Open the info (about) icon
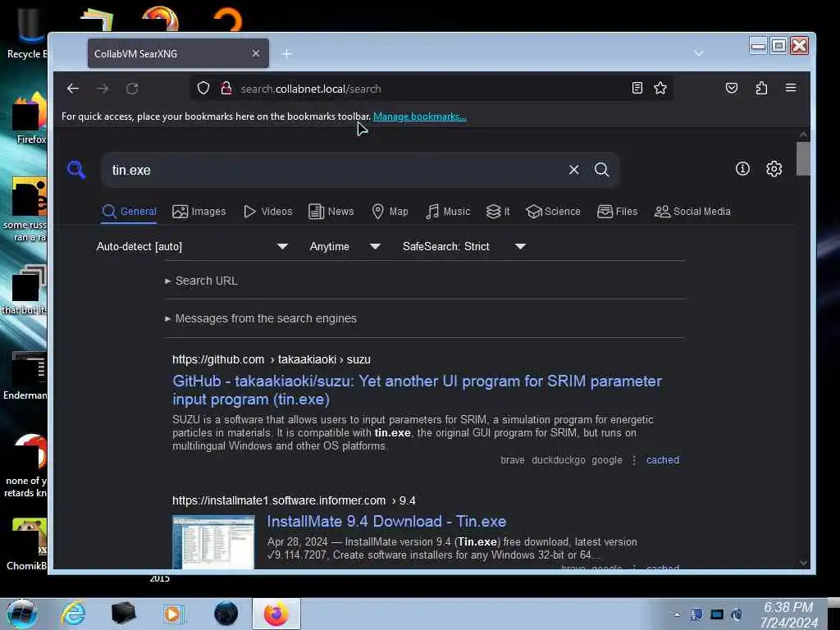Screen dimensions: 840x630 pos(742,169)
